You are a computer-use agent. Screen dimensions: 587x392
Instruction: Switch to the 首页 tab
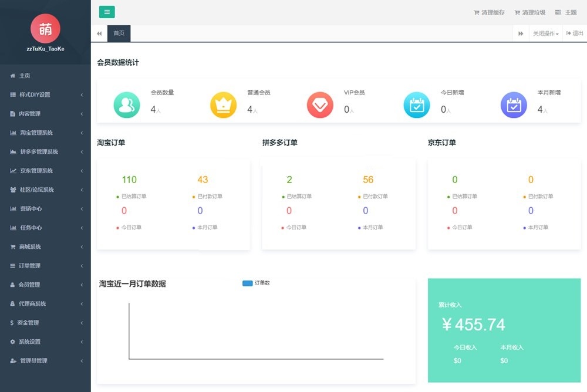coord(119,33)
